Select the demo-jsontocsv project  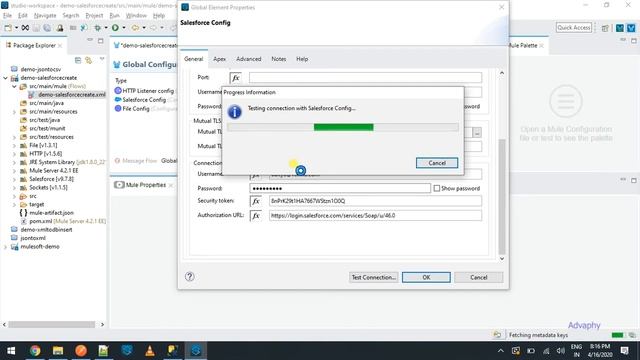(x=41, y=69)
